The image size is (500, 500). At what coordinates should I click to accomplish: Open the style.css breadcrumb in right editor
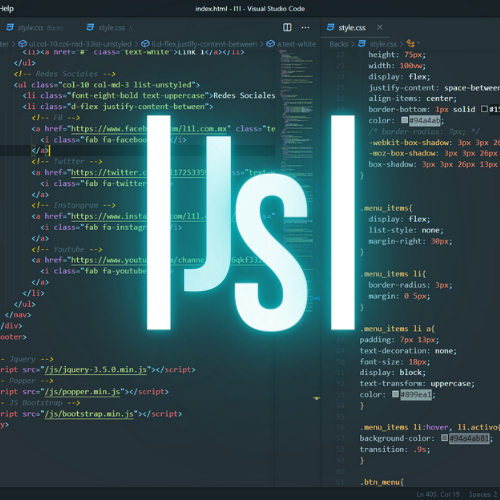click(378, 44)
